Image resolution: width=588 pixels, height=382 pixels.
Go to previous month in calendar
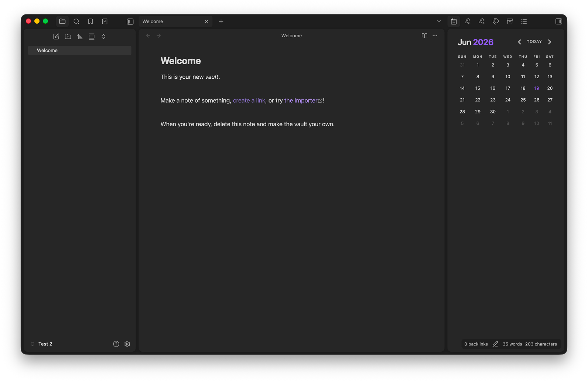click(519, 42)
